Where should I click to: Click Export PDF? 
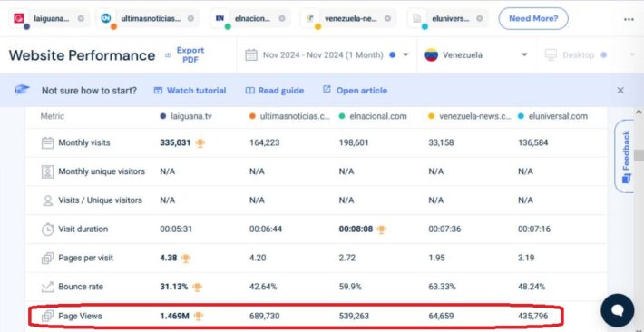(190, 55)
